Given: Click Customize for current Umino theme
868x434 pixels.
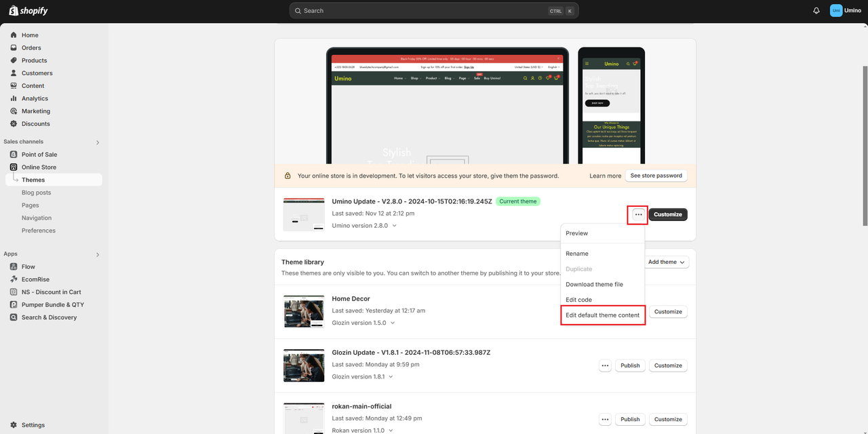Looking at the screenshot, I should point(668,214).
